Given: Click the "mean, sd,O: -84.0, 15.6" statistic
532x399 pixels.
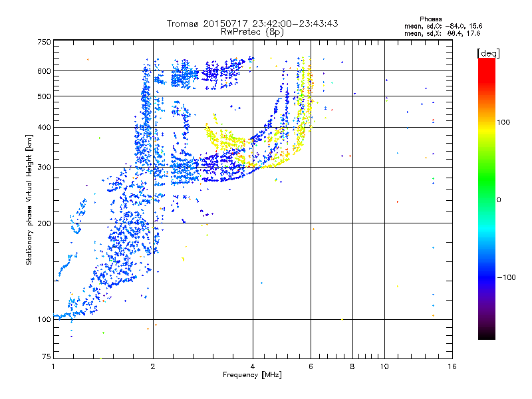Looking at the screenshot, I should (443, 26).
